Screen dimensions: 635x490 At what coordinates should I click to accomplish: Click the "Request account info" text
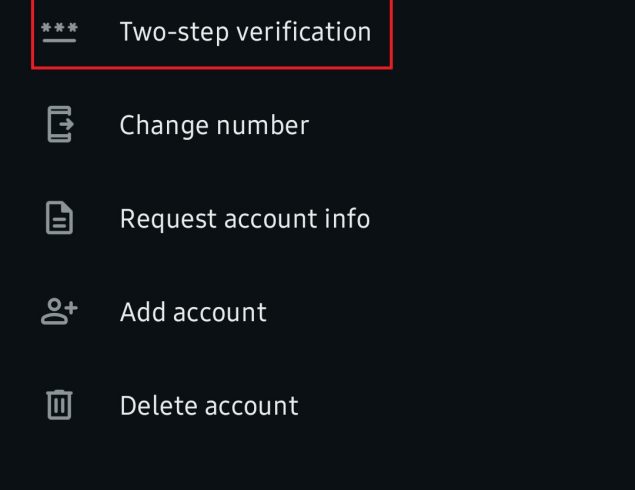click(x=245, y=219)
